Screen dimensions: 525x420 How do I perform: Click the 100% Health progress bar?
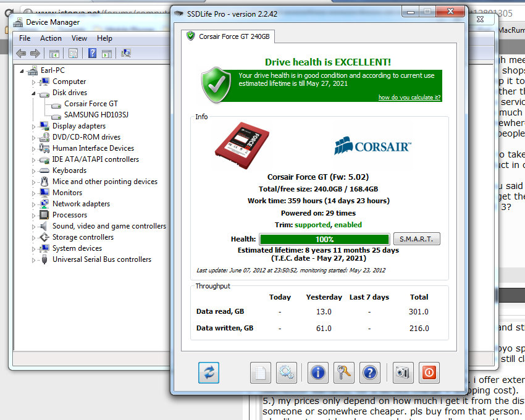tap(324, 239)
